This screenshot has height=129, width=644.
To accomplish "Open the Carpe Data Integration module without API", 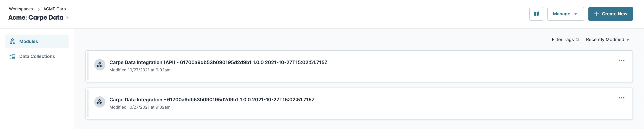I will pos(212,100).
